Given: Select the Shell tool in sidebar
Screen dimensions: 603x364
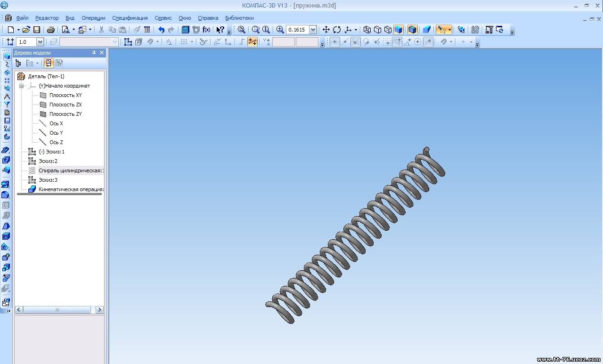Looking at the screenshot, I should tap(6, 236).
